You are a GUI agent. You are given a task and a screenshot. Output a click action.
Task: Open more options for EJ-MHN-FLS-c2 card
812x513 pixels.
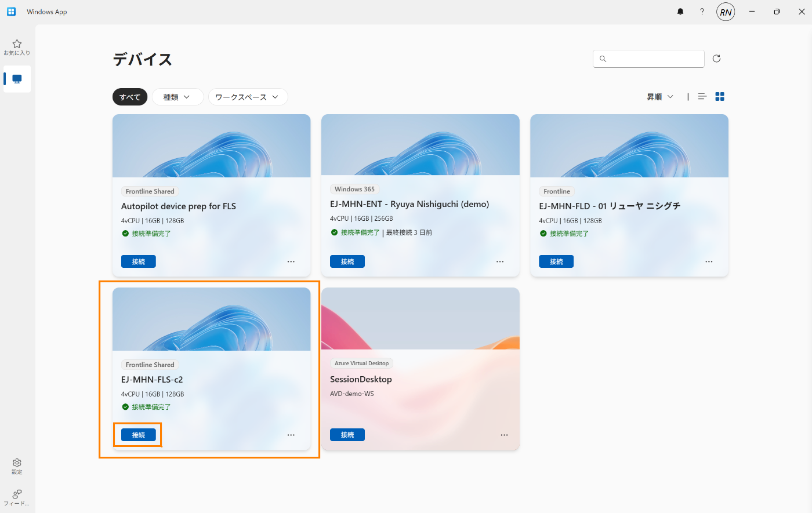[291, 435]
